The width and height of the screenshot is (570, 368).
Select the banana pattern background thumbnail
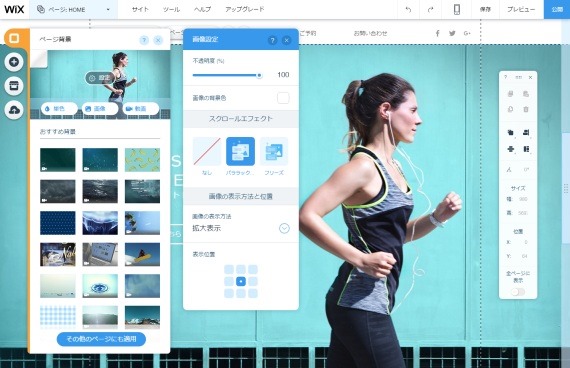pos(142,160)
